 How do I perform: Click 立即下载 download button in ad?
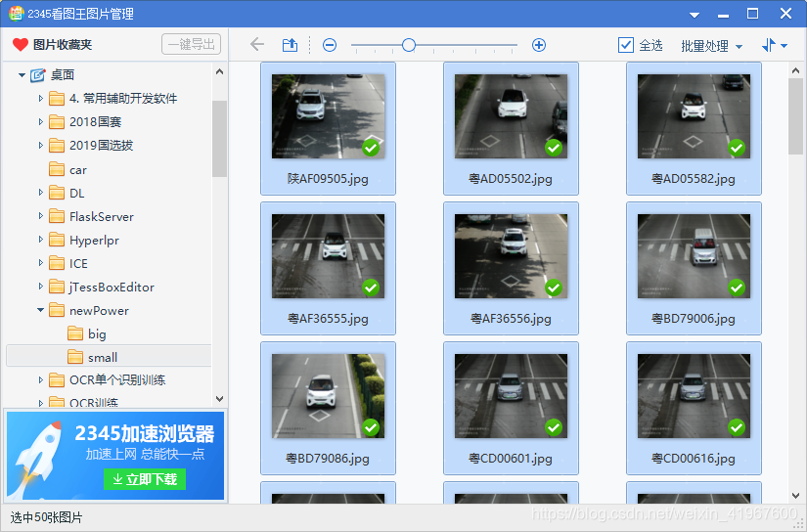click(145, 479)
